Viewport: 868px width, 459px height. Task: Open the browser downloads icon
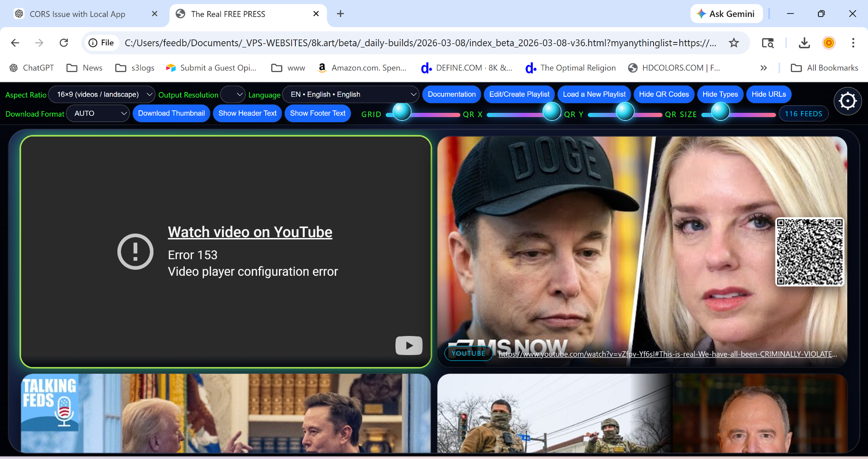coord(804,43)
